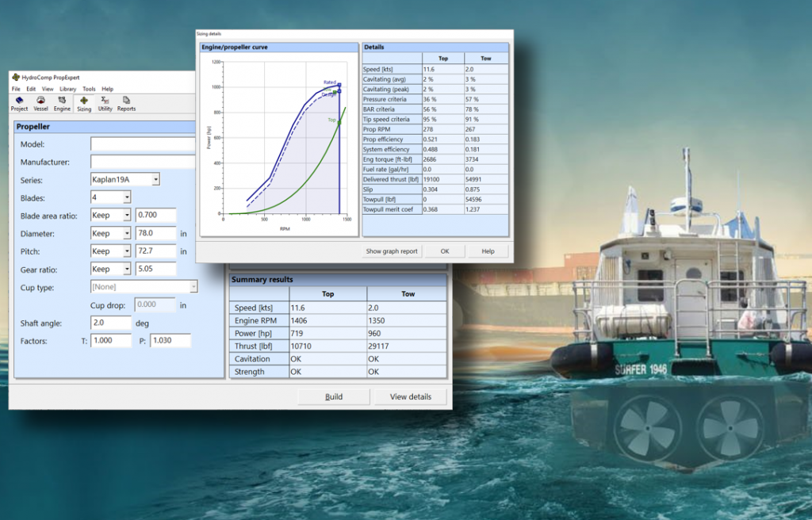Select the Sizing toolbar icon

pos(83,103)
